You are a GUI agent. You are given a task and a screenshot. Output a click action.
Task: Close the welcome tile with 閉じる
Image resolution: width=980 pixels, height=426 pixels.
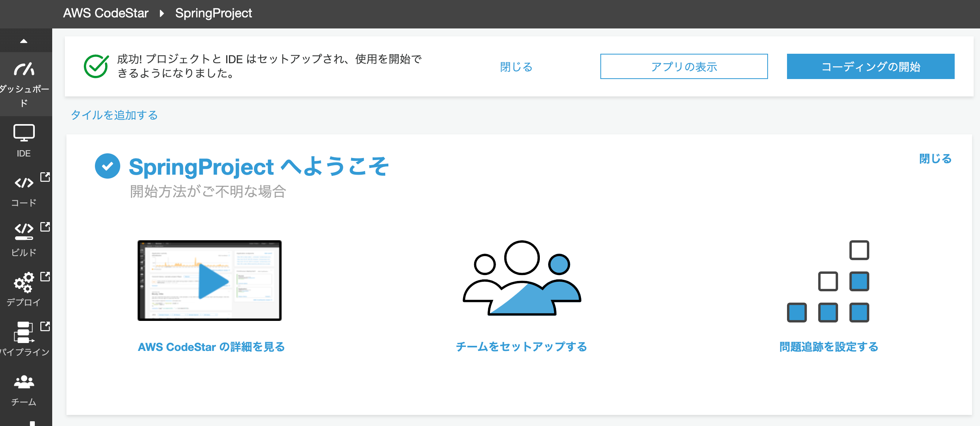click(x=935, y=158)
